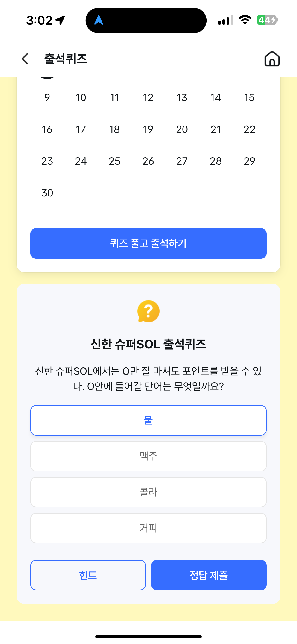Viewport: 297px width, 644px height.
Task: Select day 15 on the calendar
Action: pos(249,97)
